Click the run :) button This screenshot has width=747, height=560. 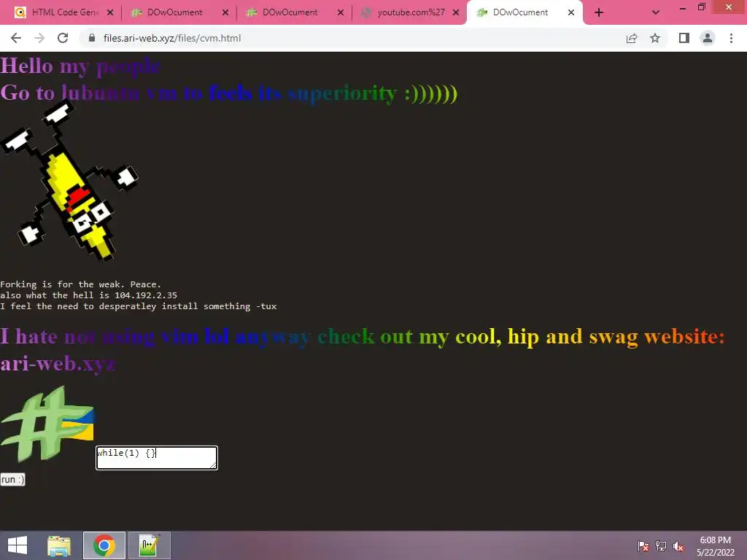[12, 480]
